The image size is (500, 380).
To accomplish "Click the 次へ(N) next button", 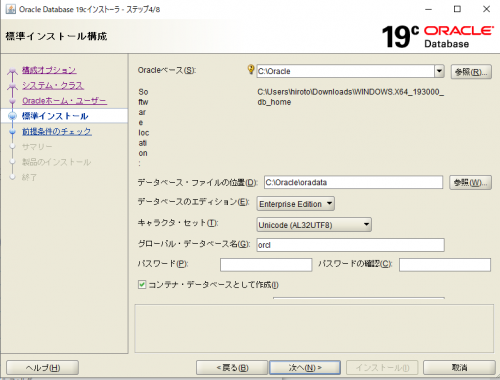I will [305, 368].
